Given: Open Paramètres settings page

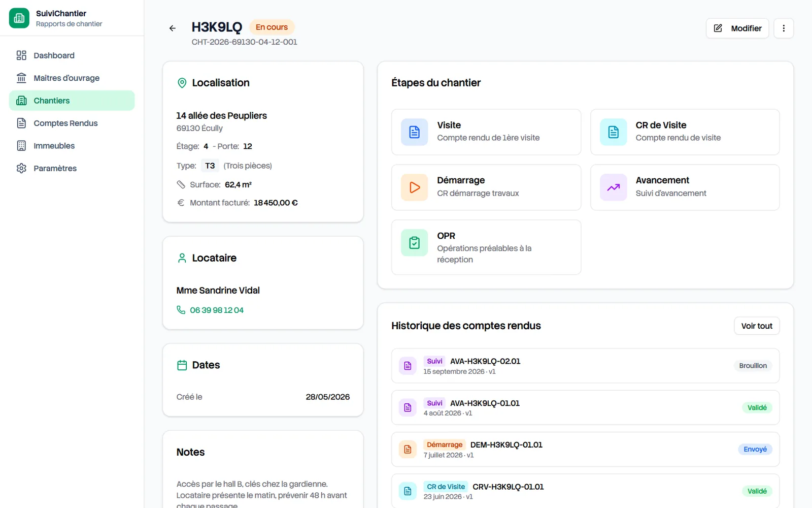Looking at the screenshot, I should tap(72, 168).
